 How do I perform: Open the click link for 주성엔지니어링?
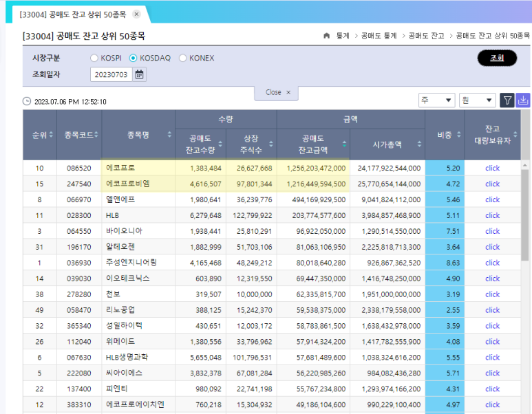pyautogui.click(x=492, y=263)
